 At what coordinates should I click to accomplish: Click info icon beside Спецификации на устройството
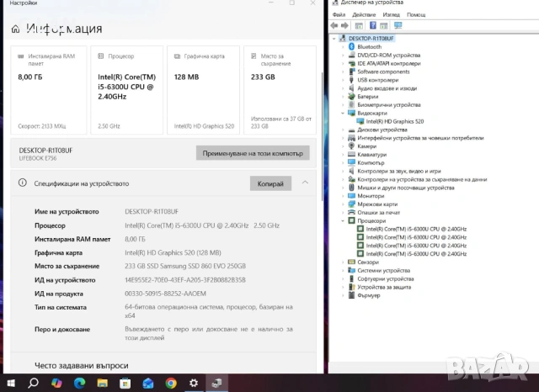pos(23,183)
